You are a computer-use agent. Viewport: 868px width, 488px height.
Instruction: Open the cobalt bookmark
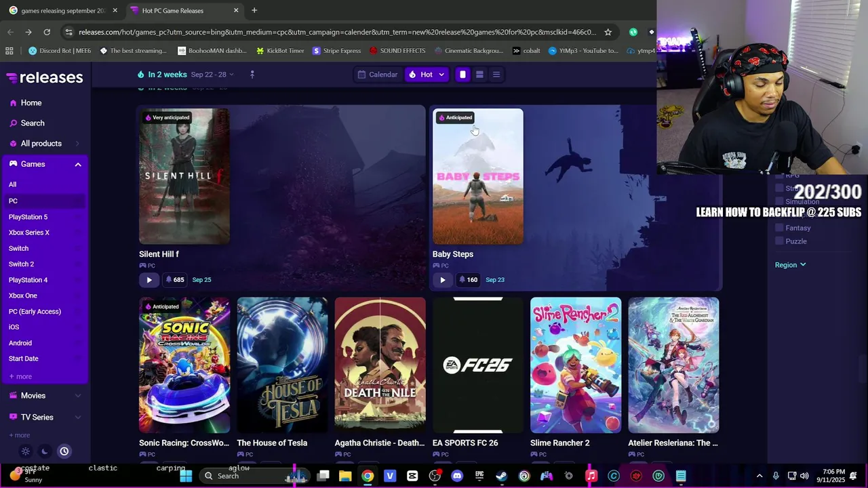click(x=526, y=51)
